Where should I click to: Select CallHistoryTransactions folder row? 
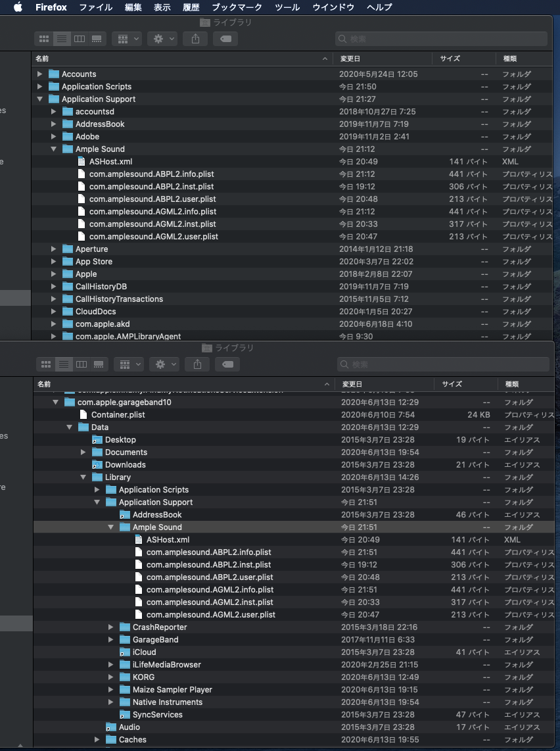292,299
